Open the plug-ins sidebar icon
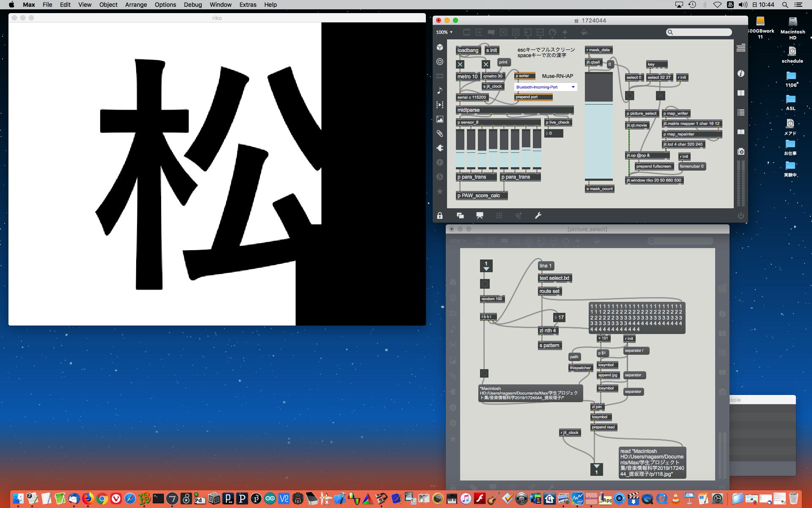 [440, 148]
